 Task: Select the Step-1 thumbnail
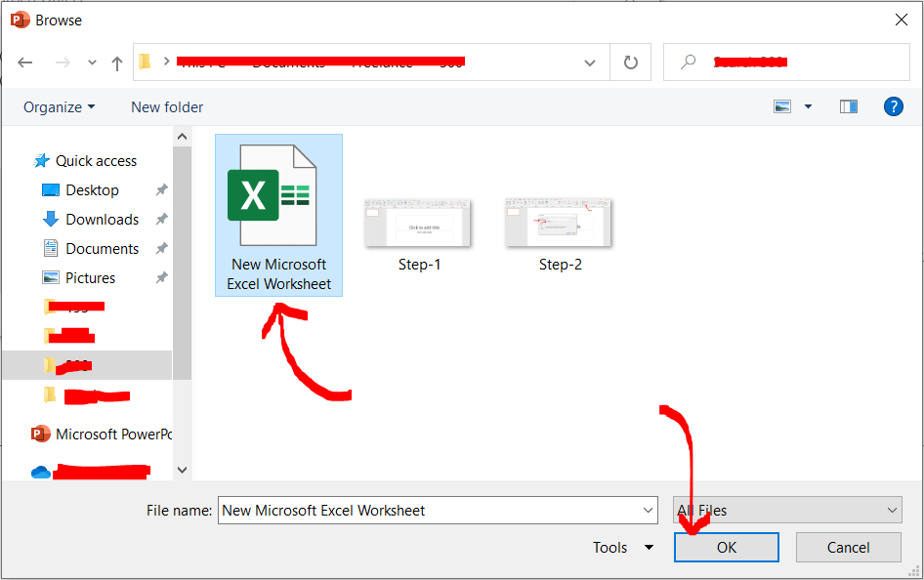(418, 223)
